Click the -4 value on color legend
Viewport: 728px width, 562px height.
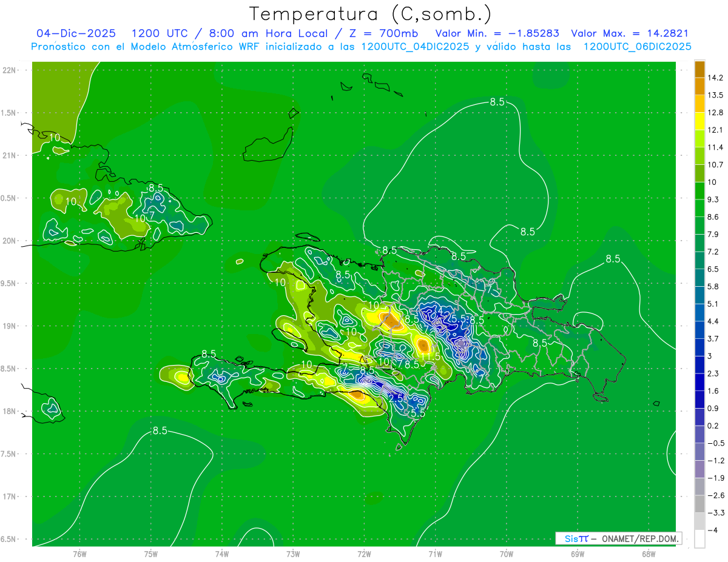[x=713, y=530]
